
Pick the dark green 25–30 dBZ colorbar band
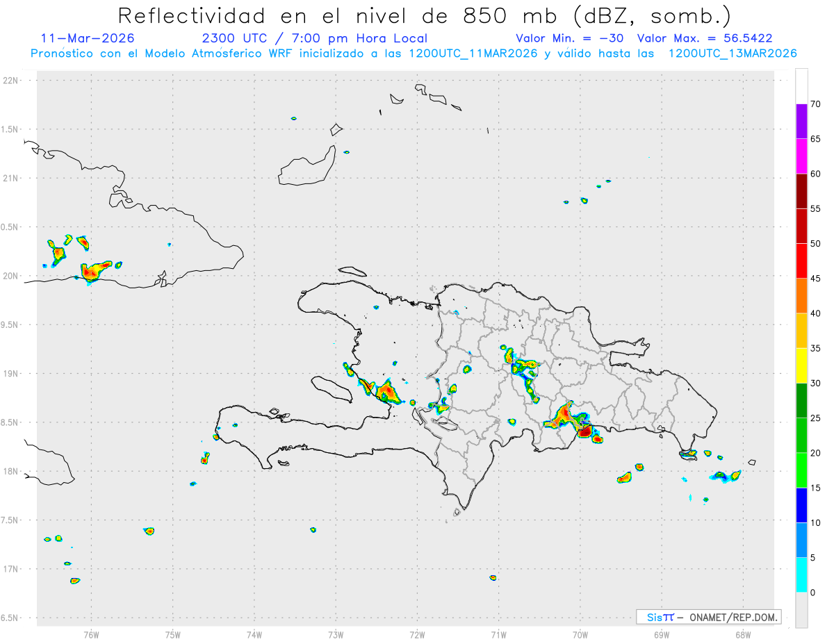click(801, 401)
